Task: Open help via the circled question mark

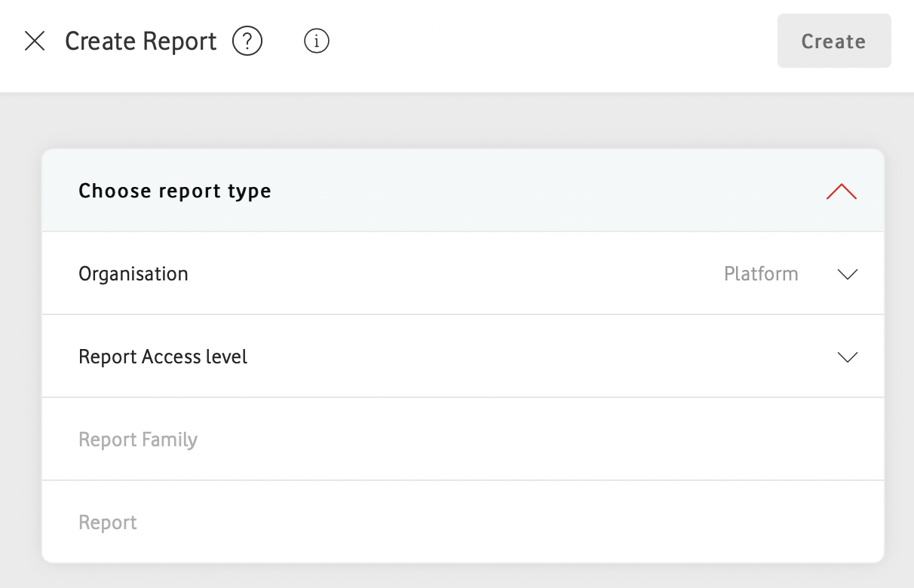Action: click(x=247, y=41)
